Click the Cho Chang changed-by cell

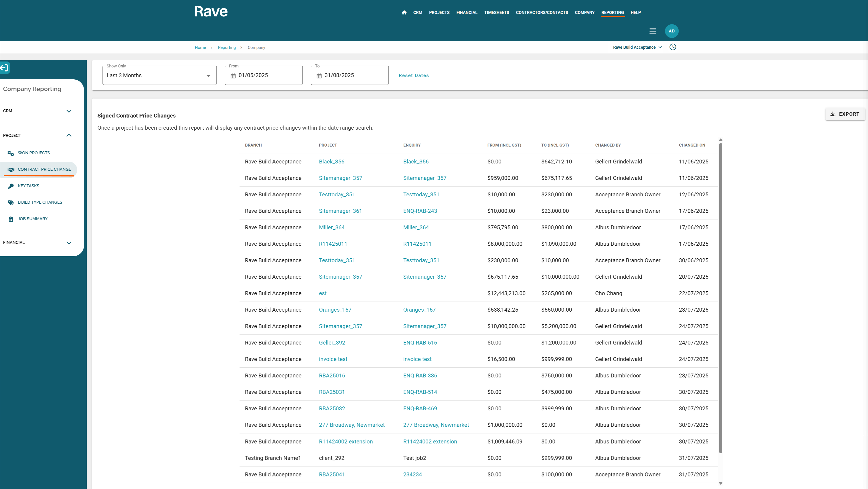tap(608, 293)
